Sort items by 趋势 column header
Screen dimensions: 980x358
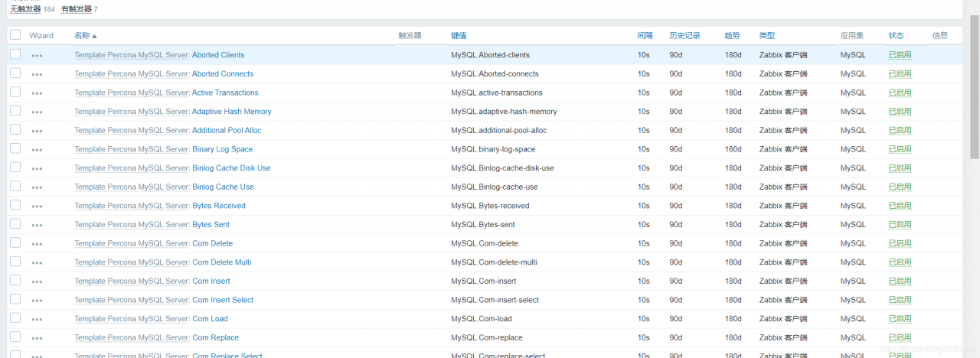(x=733, y=36)
